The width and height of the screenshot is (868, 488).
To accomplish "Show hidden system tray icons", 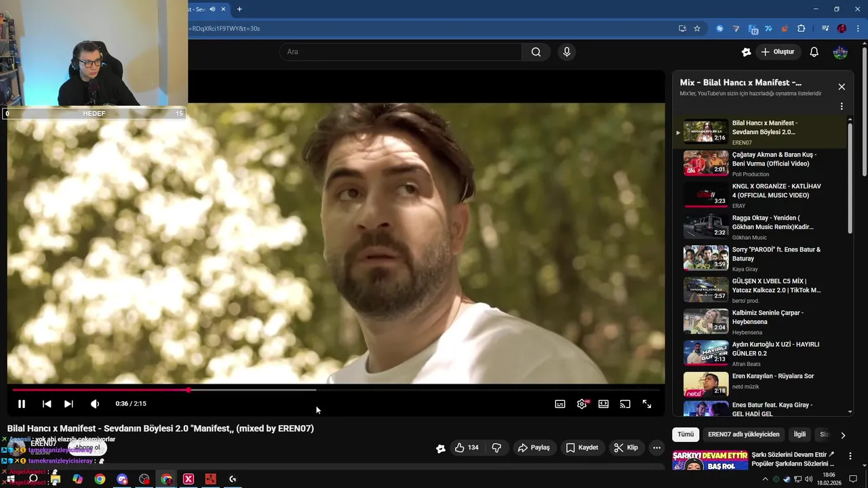I will (x=766, y=479).
